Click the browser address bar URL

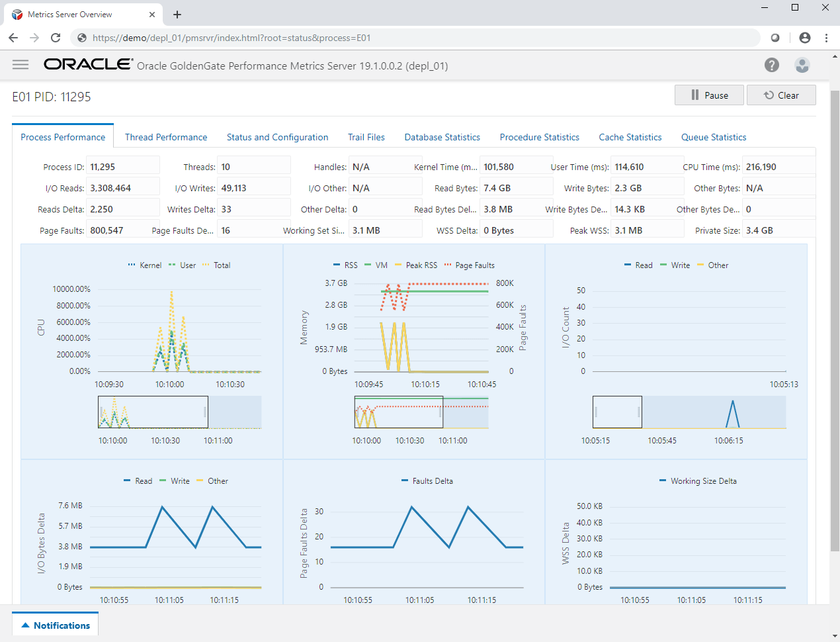pyautogui.click(x=231, y=38)
